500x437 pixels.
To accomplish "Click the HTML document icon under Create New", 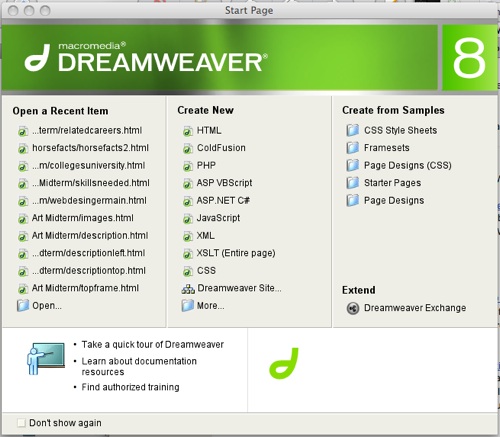I will click(x=188, y=131).
